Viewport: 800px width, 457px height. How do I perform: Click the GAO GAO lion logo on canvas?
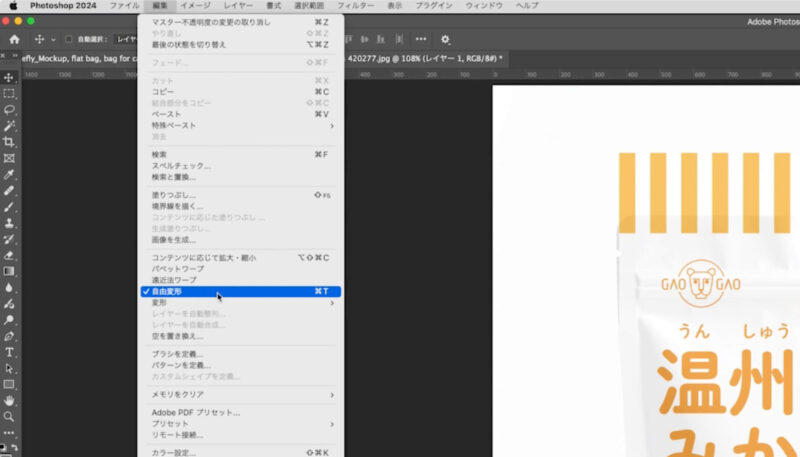[x=701, y=283]
